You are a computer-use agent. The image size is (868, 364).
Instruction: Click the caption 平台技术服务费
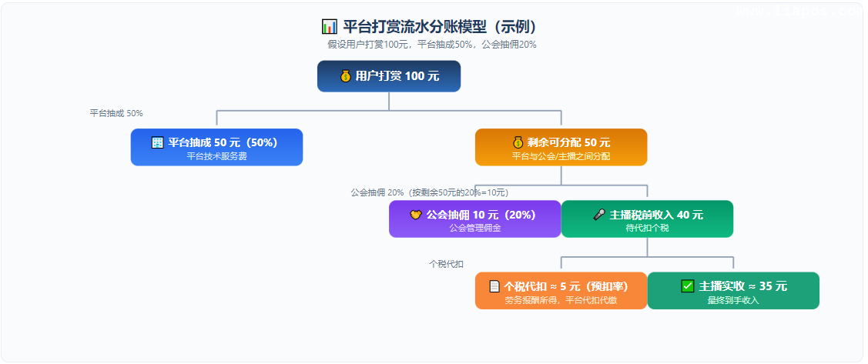point(216,156)
